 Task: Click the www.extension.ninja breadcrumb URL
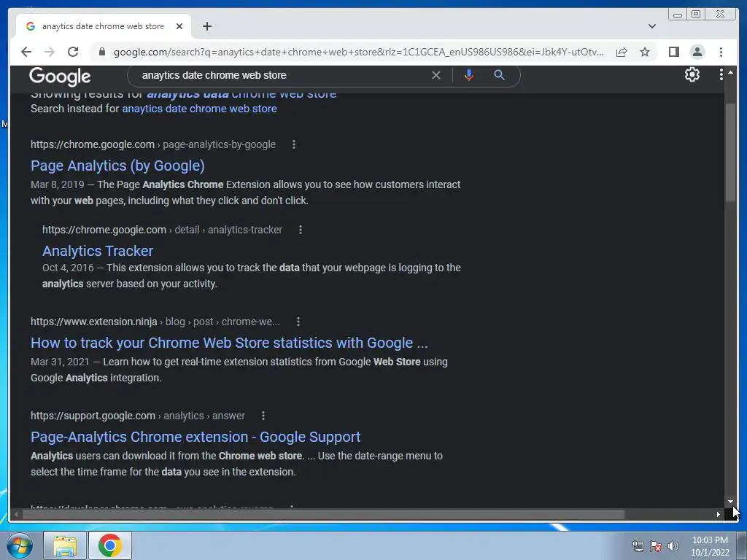(x=155, y=322)
